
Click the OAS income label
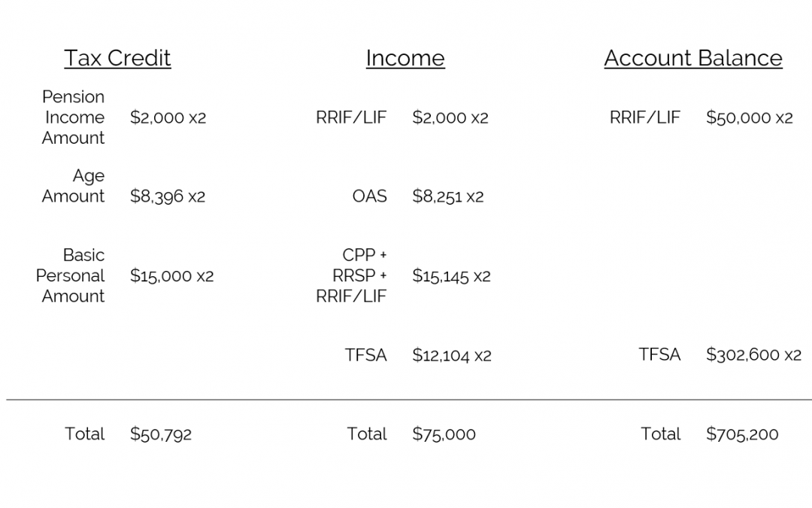tap(369, 196)
